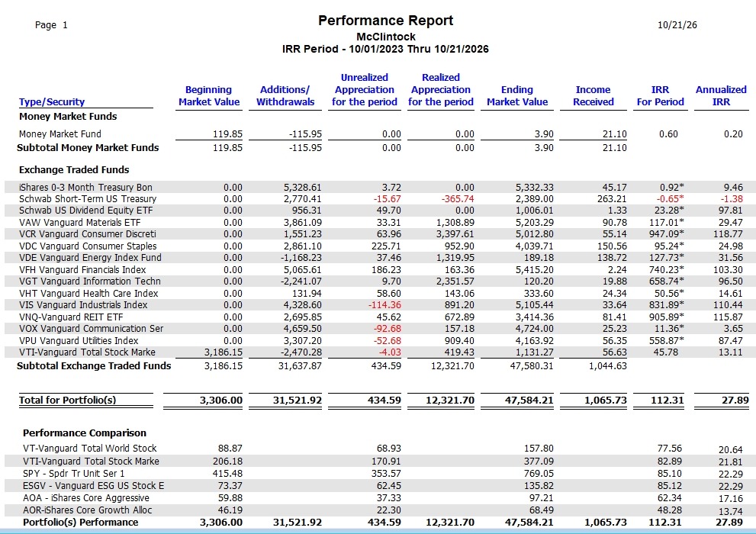756x534 pixels.
Task: Click Subtotal Money Market Funds label
Action: [x=88, y=147]
